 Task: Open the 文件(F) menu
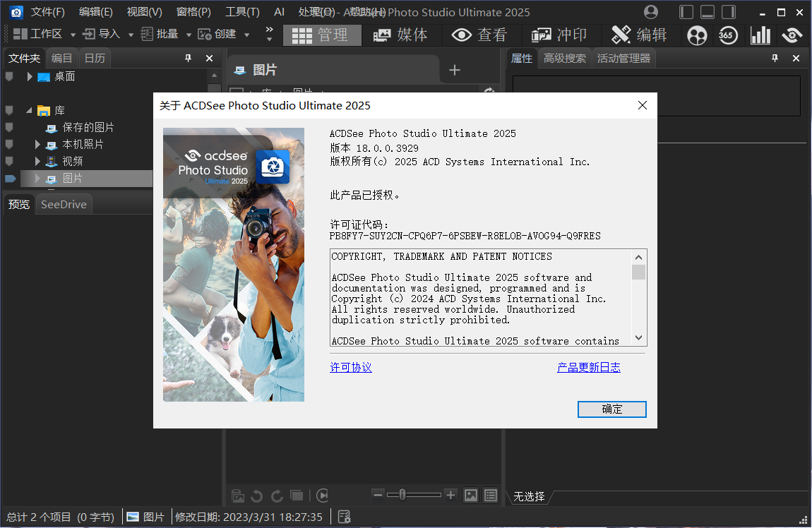(47, 12)
